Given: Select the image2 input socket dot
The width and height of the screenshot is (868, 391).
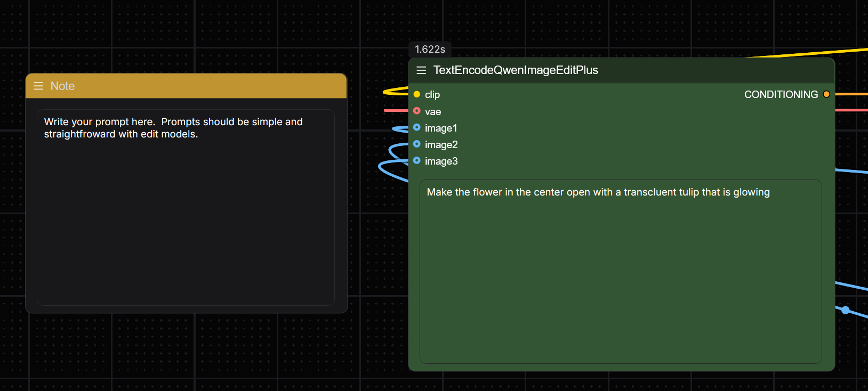Looking at the screenshot, I should [417, 144].
